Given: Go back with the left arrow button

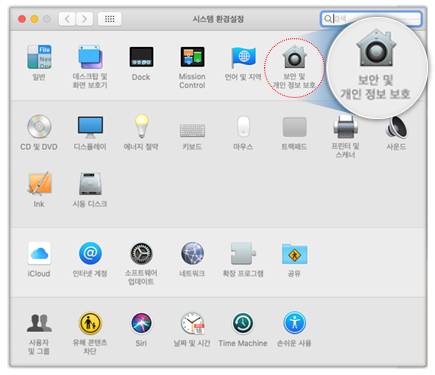Looking at the screenshot, I should coord(67,19).
